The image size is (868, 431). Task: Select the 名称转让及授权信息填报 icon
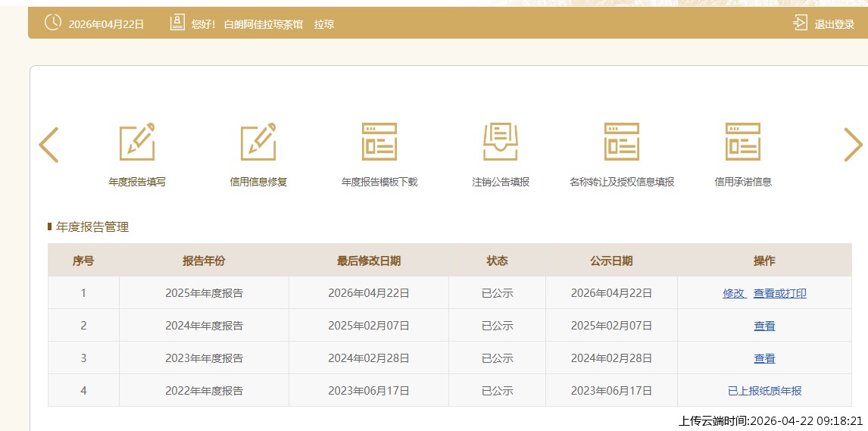click(622, 142)
